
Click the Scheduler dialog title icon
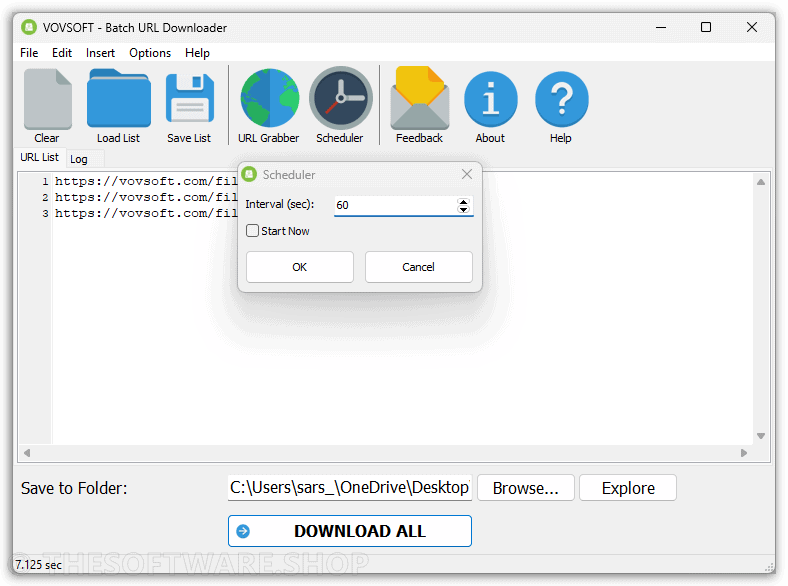click(x=249, y=174)
